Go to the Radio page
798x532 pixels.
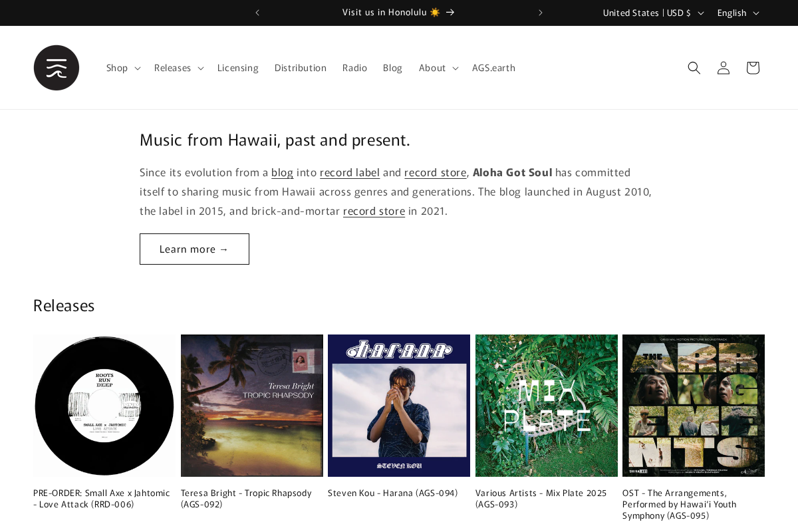pos(355,67)
